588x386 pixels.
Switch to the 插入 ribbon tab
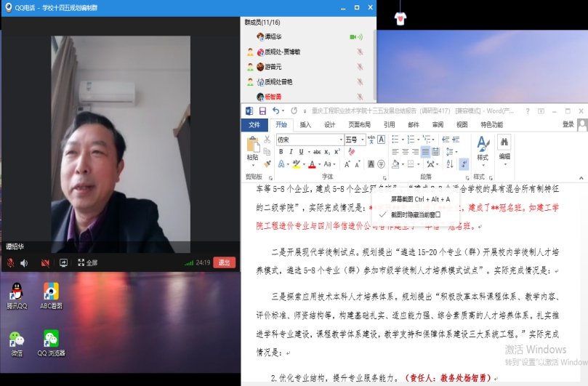[x=305, y=124]
